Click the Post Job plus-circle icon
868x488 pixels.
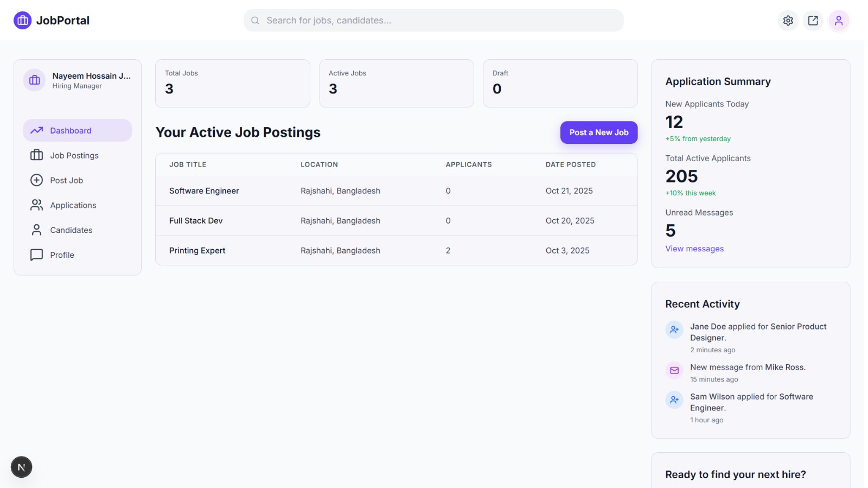pos(36,180)
